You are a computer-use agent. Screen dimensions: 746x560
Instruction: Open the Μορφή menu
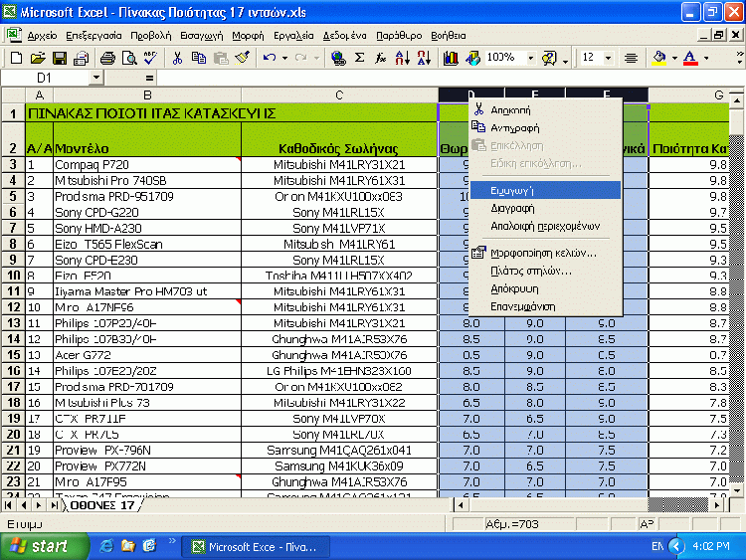248,36
